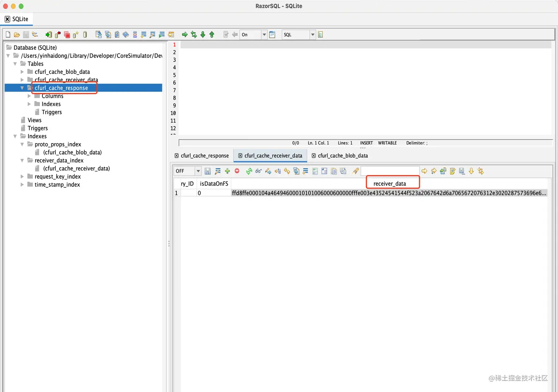Open a file with the yellow folder icon
The width and height of the screenshot is (558, 392).
(17, 35)
